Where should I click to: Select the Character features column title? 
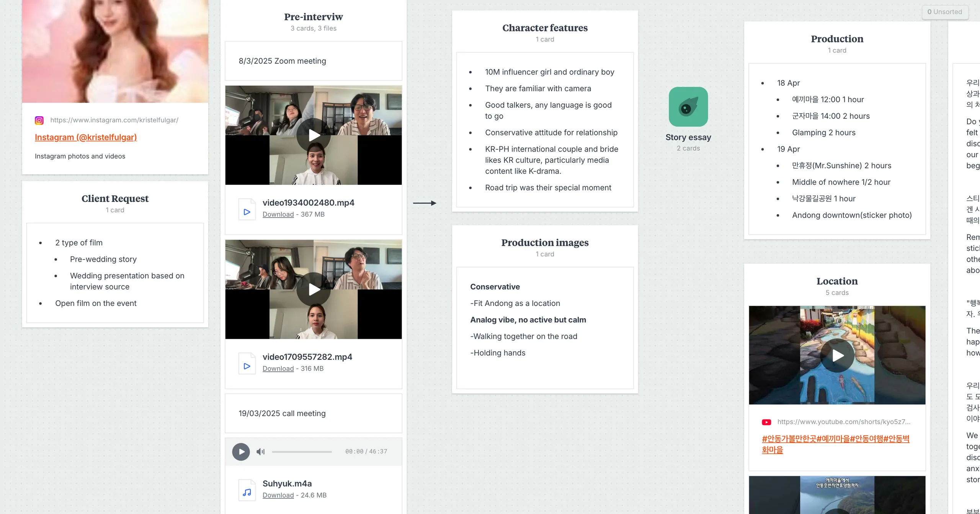(545, 28)
